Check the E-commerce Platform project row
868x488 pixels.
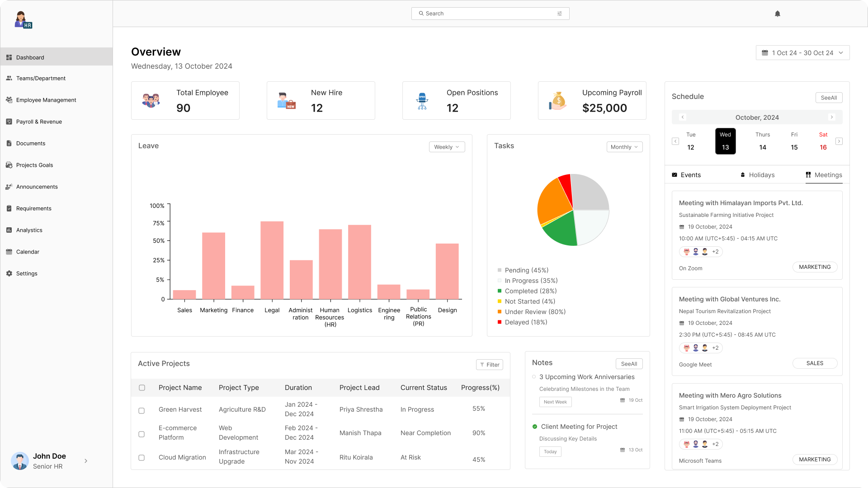(142, 434)
